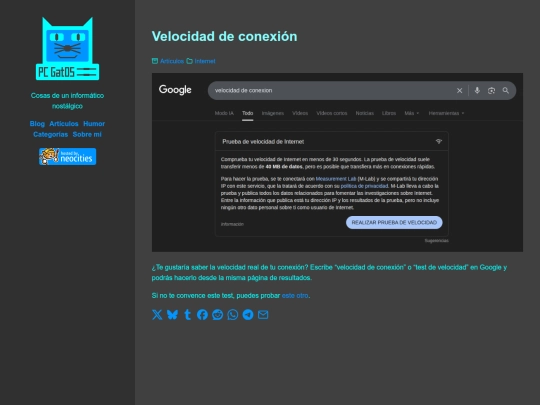
Task: Share the article on Facebook
Action: [x=202, y=314]
